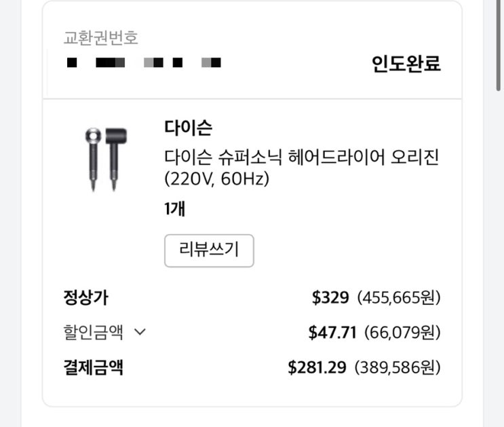Click the 정상가 label

pyautogui.click(x=85, y=297)
